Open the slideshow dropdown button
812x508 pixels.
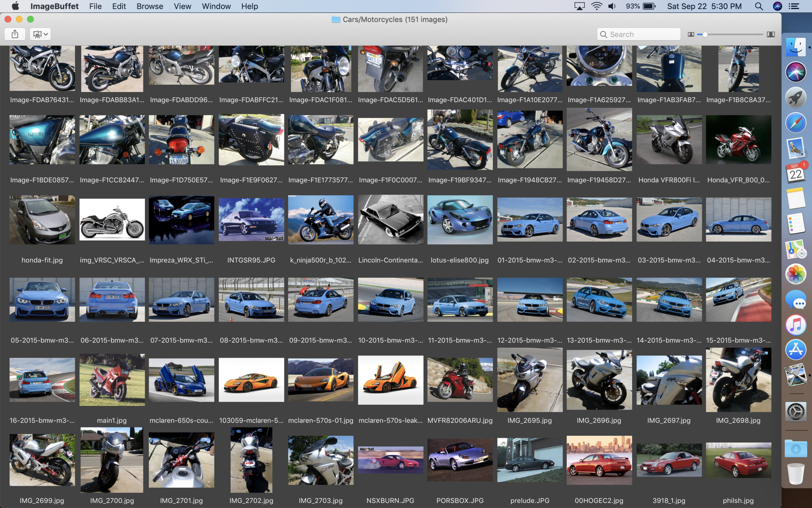tap(40, 34)
